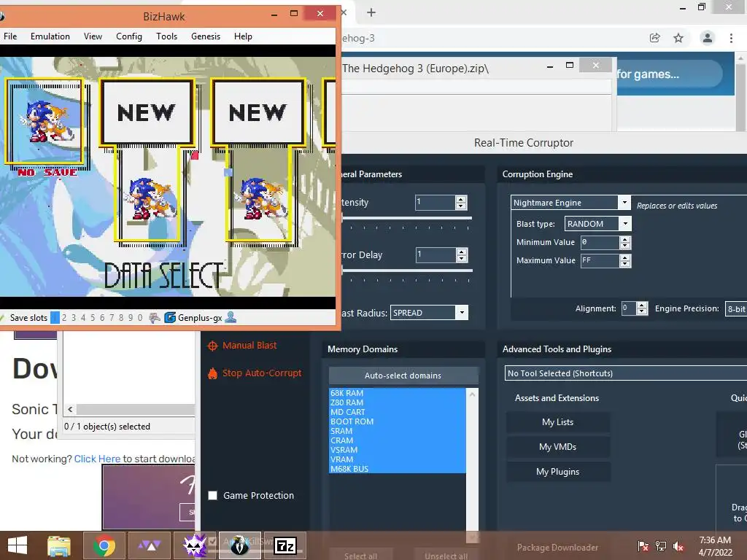Click the Action Center flag tray icon
Viewport: 747px width, 560px height.
coord(643,546)
